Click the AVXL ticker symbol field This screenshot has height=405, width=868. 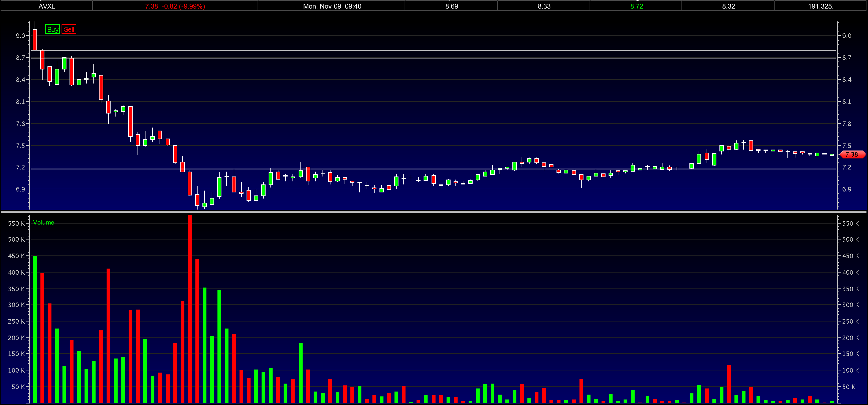[x=47, y=6]
